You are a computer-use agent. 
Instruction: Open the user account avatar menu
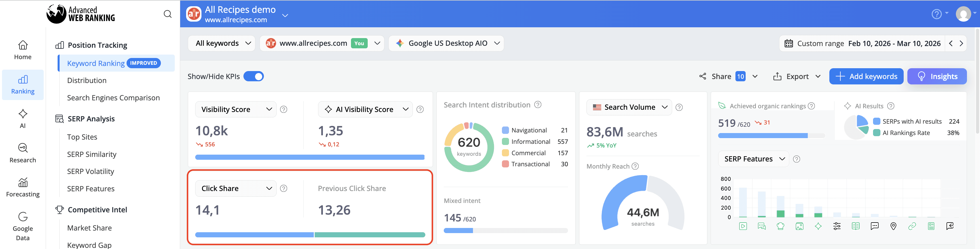[x=963, y=14]
